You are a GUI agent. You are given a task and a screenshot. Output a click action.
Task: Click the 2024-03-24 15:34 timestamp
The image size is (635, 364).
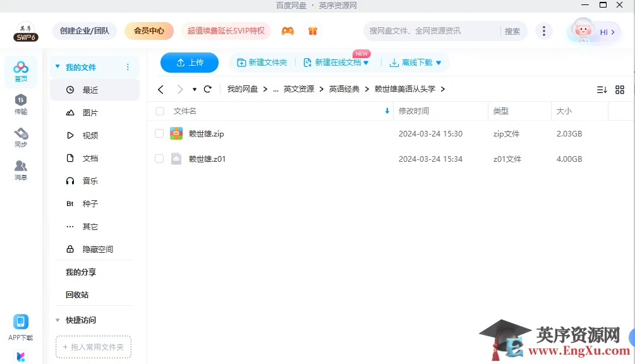tap(430, 159)
